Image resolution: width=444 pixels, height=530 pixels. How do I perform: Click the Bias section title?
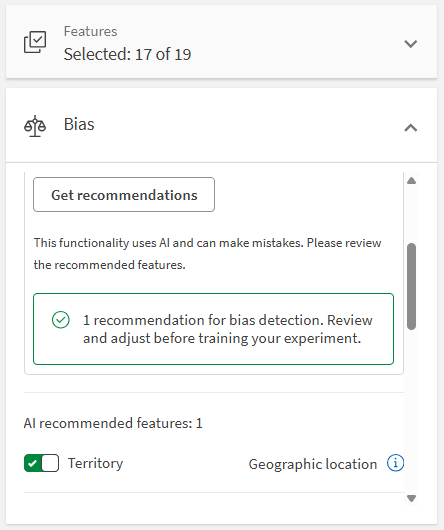pos(79,124)
